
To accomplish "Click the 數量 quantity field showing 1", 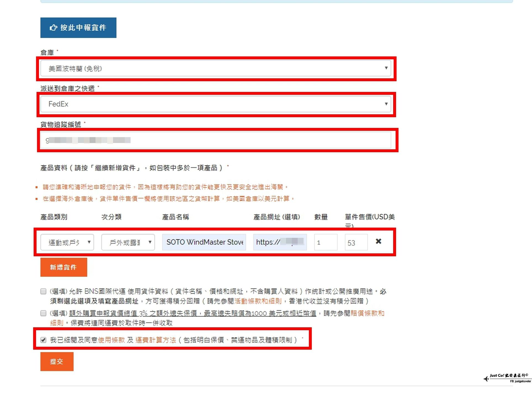I will click(325, 242).
